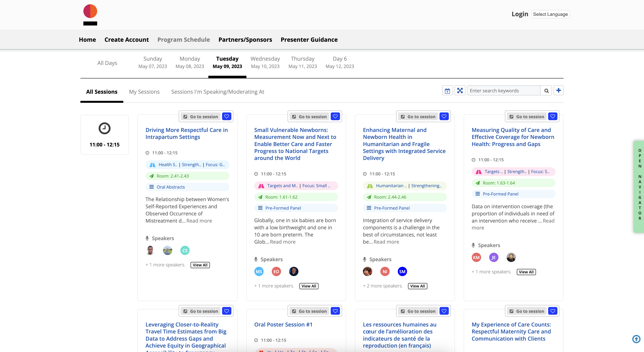The height and width of the screenshot is (352, 644).
Task: Click the CS speaker avatar
Action: tap(185, 250)
